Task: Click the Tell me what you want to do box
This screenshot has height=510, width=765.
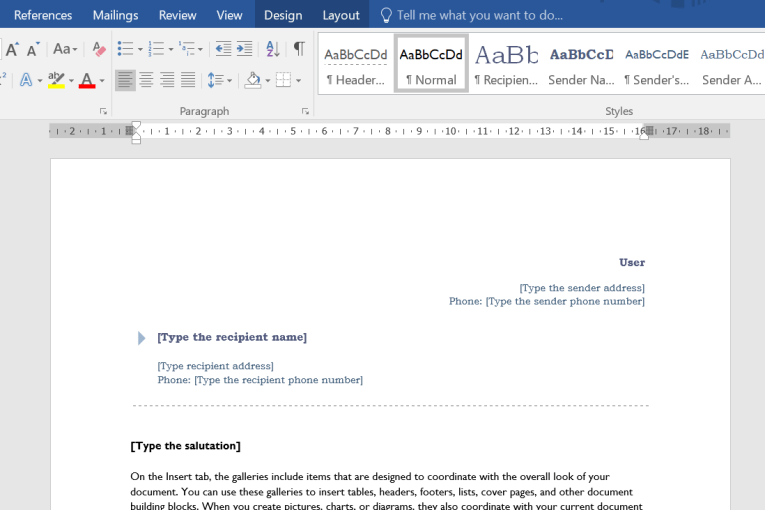Action: click(472, 15)
